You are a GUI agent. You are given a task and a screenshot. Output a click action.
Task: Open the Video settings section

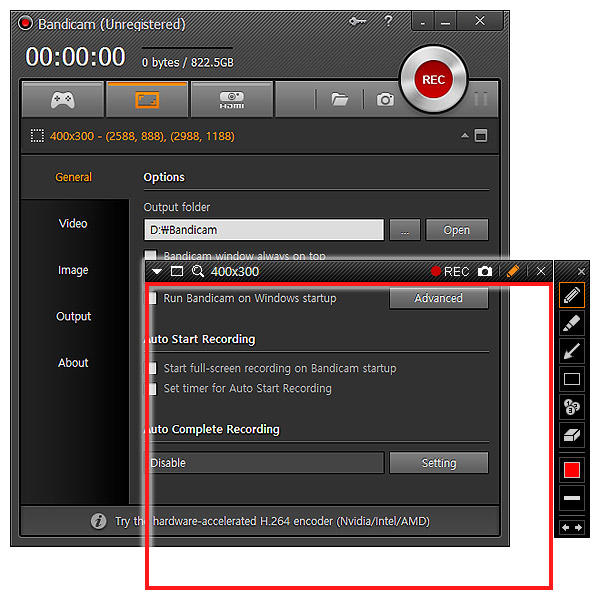point(73,223)
